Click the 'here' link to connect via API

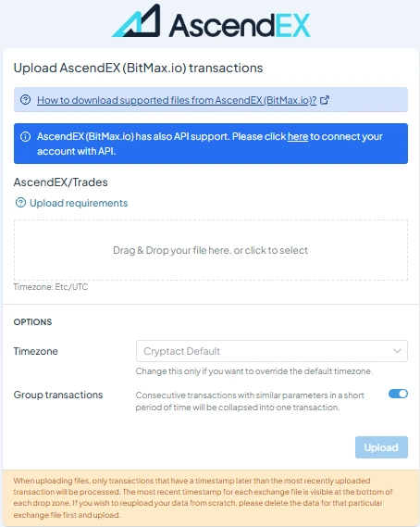[x=298, y=136]
